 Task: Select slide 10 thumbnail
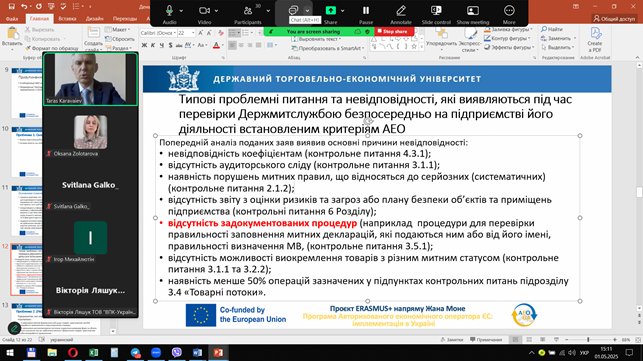(26, 151)
